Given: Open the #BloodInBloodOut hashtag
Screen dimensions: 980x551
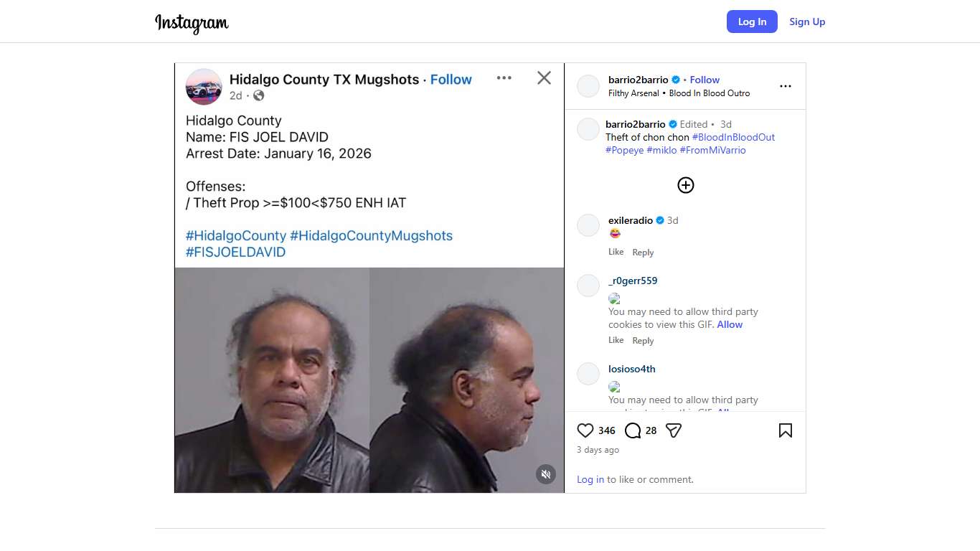Looking at the screenshot, I should coord(733,137).
